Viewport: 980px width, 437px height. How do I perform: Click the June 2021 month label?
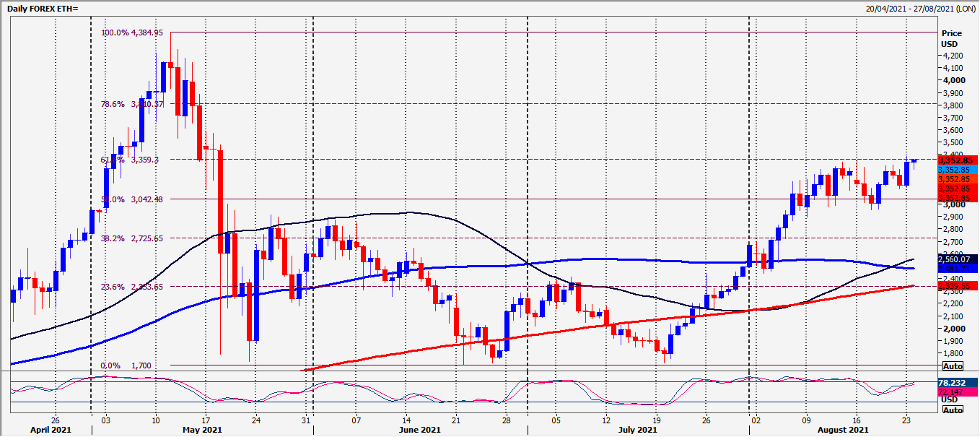[x=419, y=430]
